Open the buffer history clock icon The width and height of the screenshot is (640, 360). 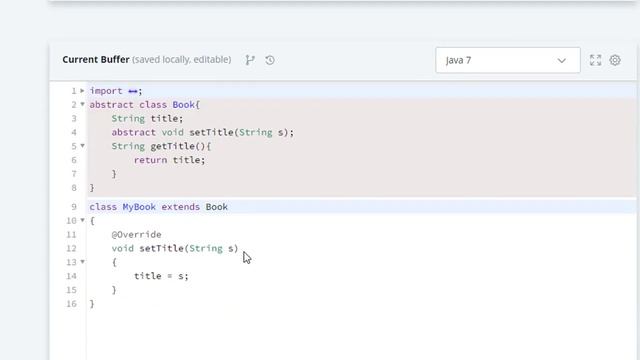[270, 60]
